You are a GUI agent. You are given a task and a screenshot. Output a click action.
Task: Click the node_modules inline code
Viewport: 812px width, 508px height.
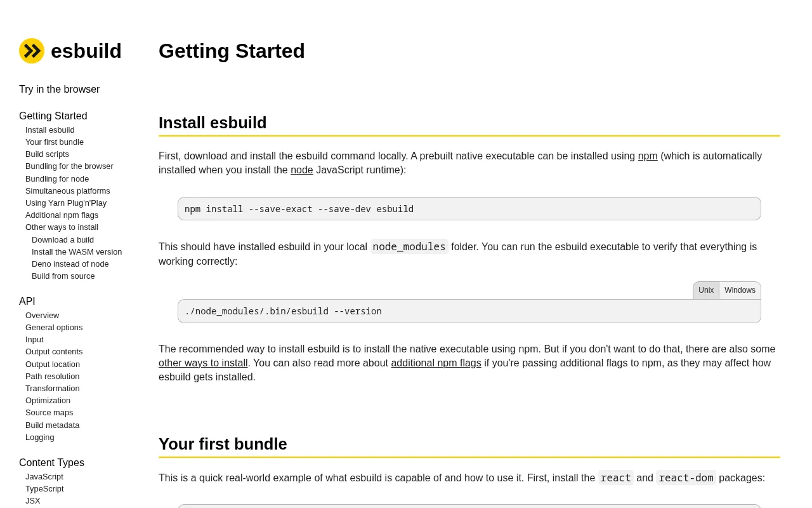(409, 246)
